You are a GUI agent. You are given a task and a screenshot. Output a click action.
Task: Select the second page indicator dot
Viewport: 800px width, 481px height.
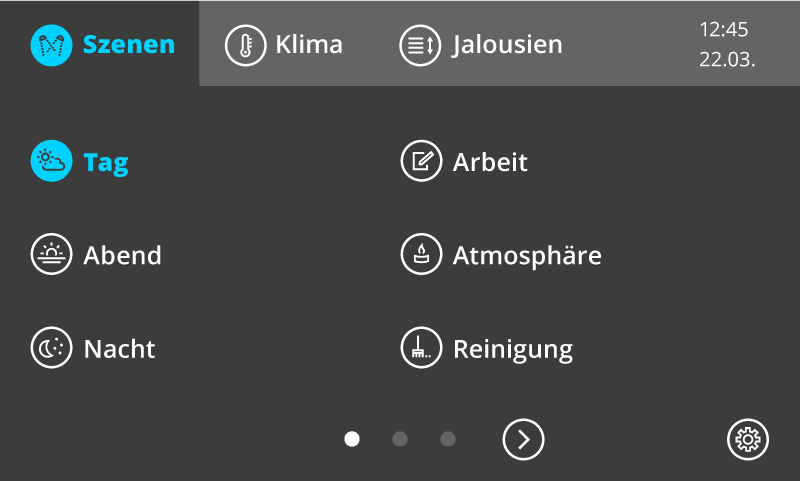tap(400, 439)
